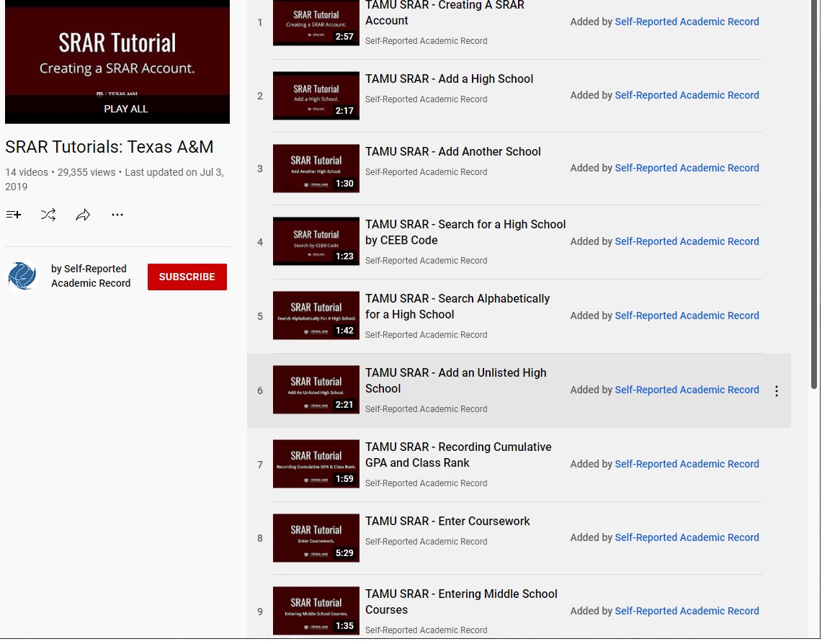Click channel name under Add a High School
Viewport: 822px width, 644px height.
[426, 99]
